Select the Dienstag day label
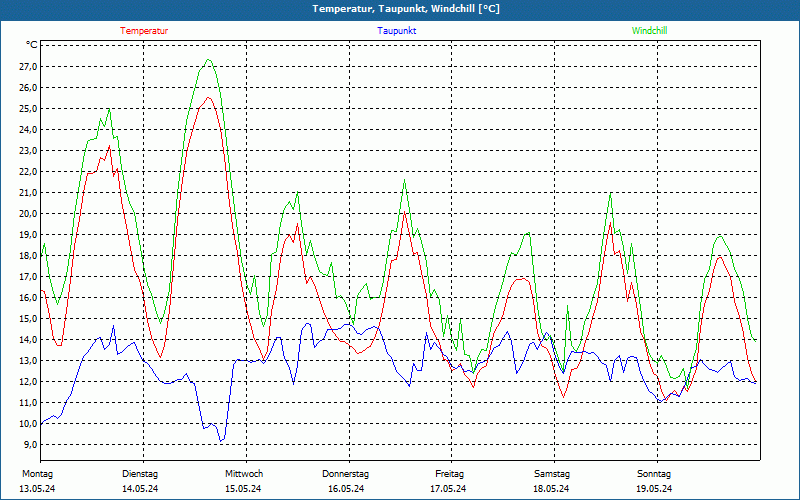This screenshot has width=800, height=500. [x=140, y=474]
